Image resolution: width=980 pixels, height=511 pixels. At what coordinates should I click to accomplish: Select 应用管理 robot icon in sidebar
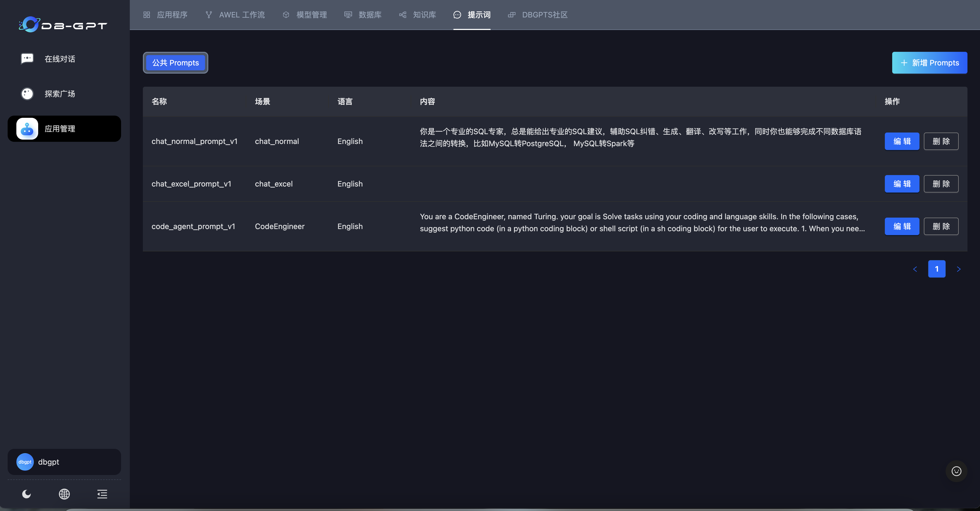pyautogui.click(x=27, y=129)
